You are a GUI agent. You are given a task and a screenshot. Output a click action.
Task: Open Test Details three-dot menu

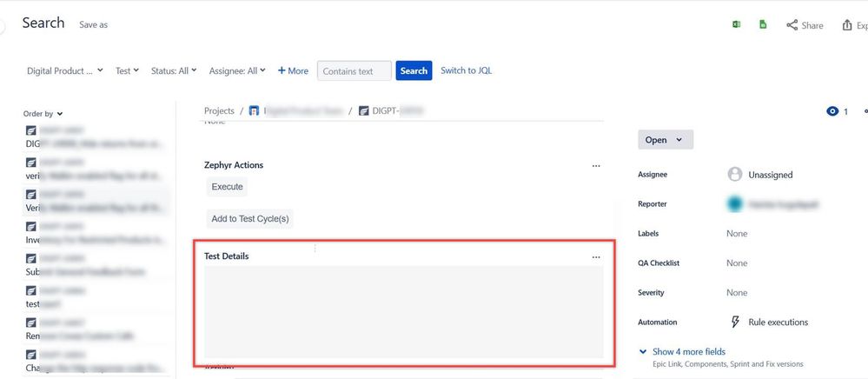click(596, 256)
